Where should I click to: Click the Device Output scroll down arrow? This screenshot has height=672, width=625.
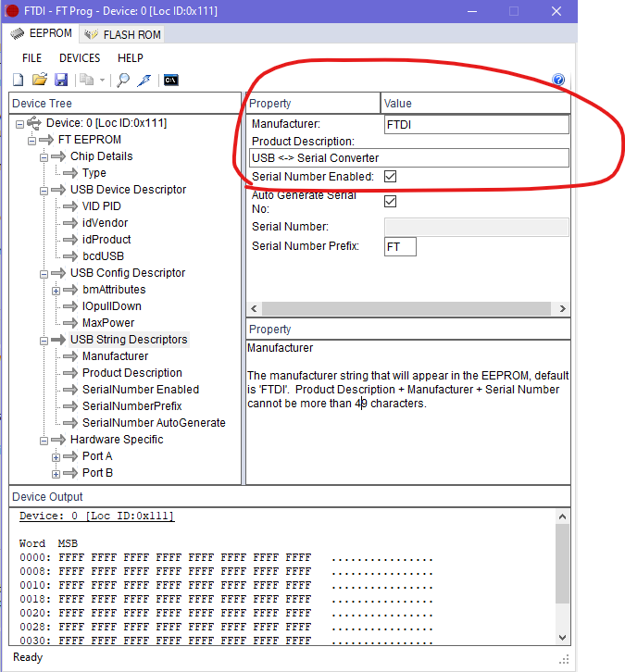[562, 637]
